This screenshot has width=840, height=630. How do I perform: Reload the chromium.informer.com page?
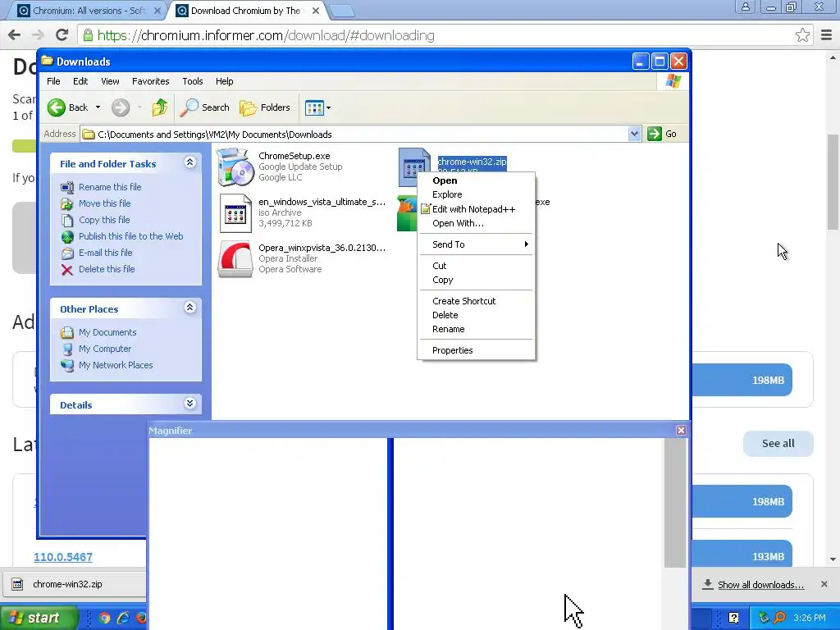[x=62, y=35]
